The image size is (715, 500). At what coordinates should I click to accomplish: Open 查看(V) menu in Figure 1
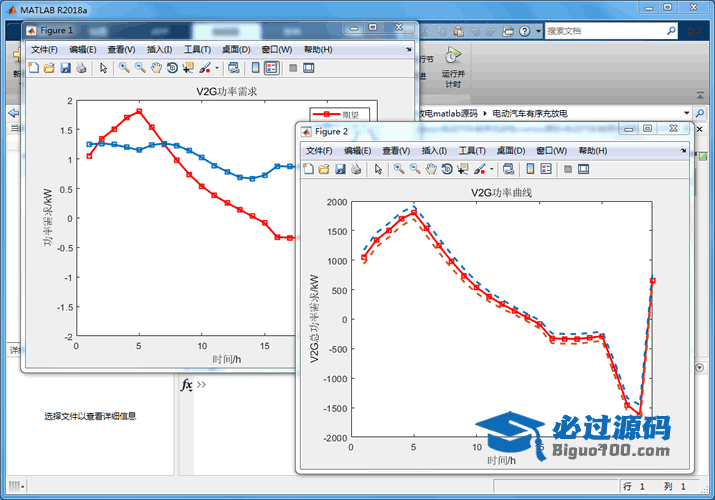click(x=121, y=50)
